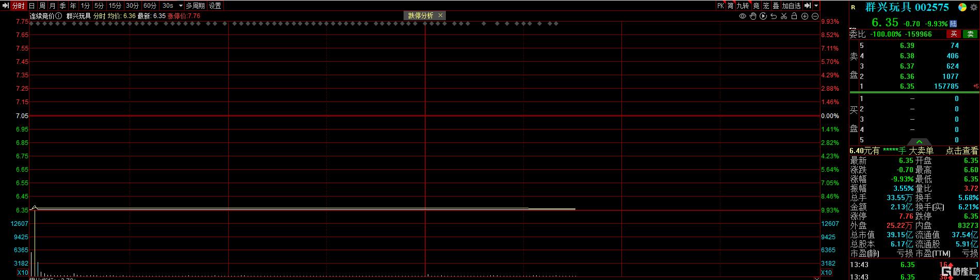Open the pie chart icon beside stock code
The width and height of the screenshot is (980, 280).
[x=962, y=7]
